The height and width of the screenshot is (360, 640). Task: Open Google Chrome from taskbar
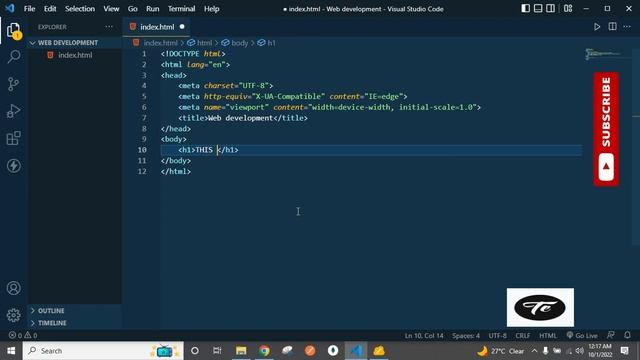tap(264, 351)
